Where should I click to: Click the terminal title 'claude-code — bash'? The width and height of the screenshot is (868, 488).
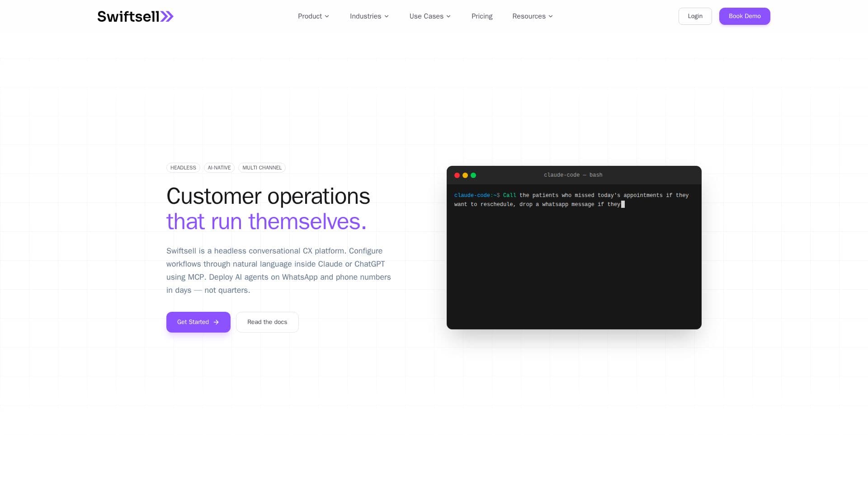tap(573, 175)
